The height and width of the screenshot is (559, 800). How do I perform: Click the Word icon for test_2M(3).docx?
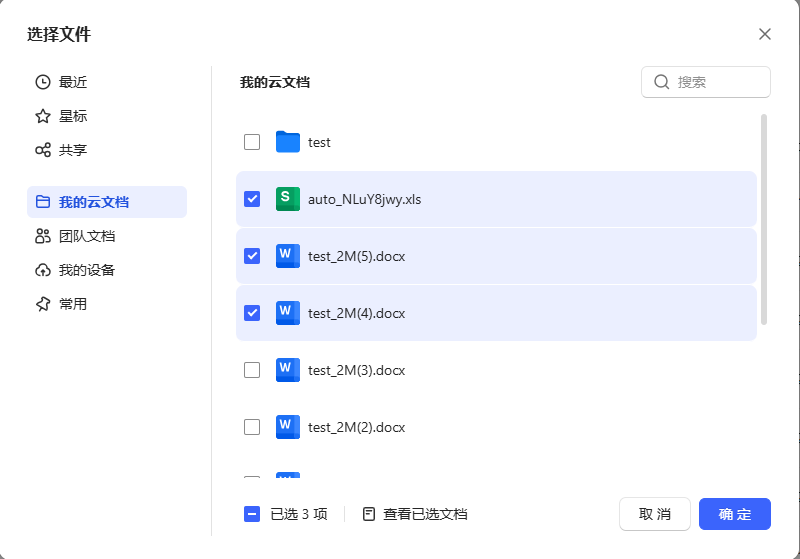(x=288, y=370)
